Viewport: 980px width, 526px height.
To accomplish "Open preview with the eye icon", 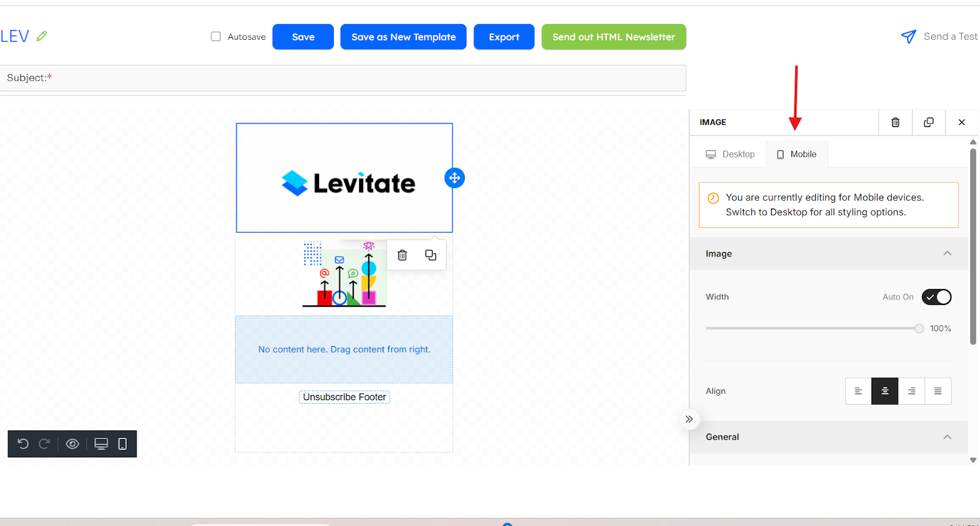I will click(72, 444).
